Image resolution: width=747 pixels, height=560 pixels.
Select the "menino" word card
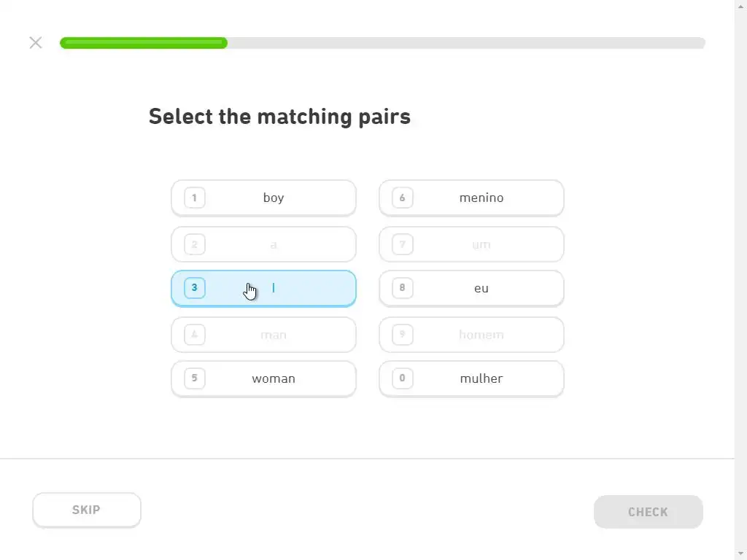tap(471, 198)
